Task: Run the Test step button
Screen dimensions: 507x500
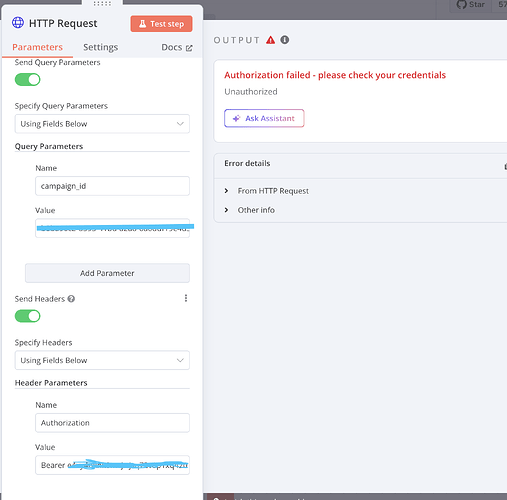Action: click(161, 24)
